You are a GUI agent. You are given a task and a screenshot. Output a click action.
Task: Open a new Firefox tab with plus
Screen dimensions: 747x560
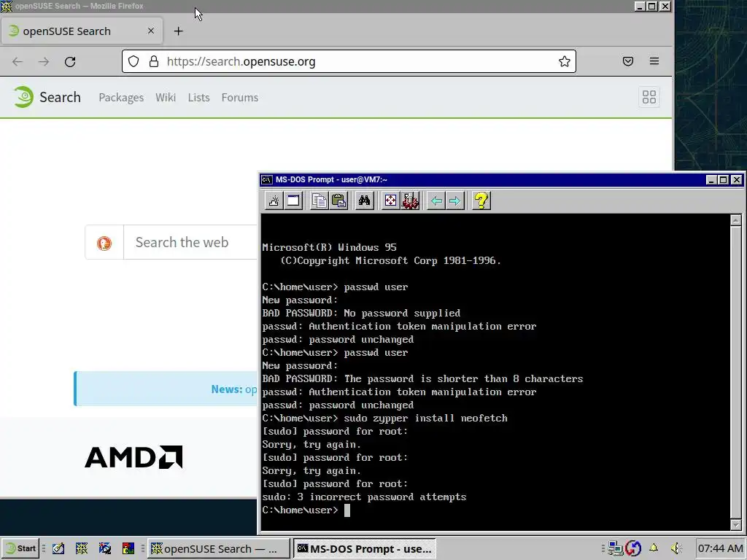tap(178, 31)
